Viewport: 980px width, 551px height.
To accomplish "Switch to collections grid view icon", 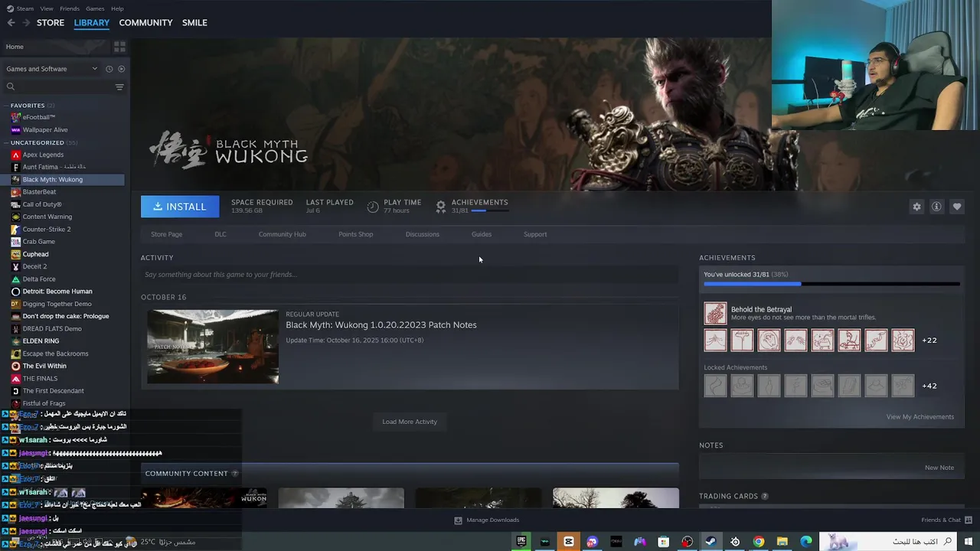I will tap(119, 47).
